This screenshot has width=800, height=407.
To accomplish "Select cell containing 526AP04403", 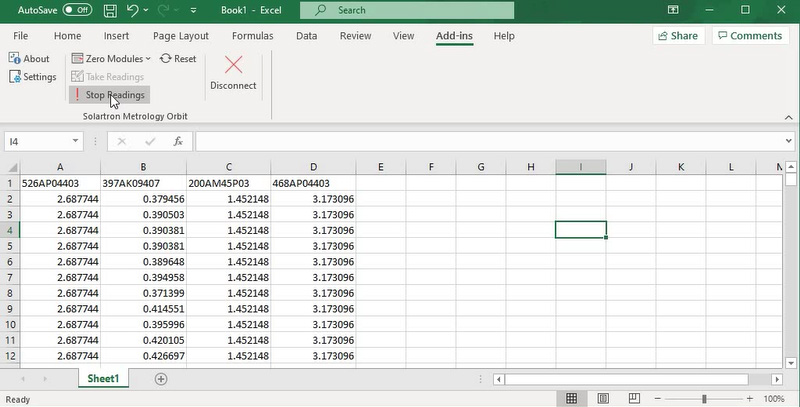I will 60,183.
